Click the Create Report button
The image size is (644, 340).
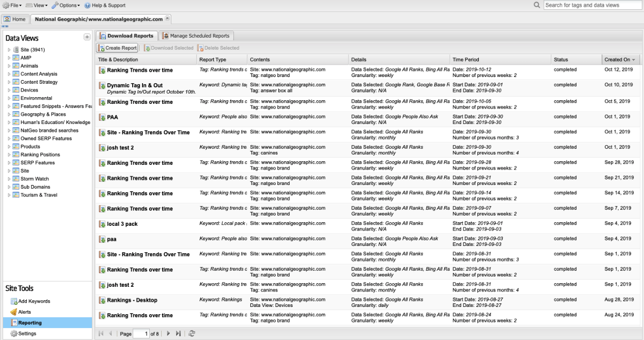tap(117, 48)
